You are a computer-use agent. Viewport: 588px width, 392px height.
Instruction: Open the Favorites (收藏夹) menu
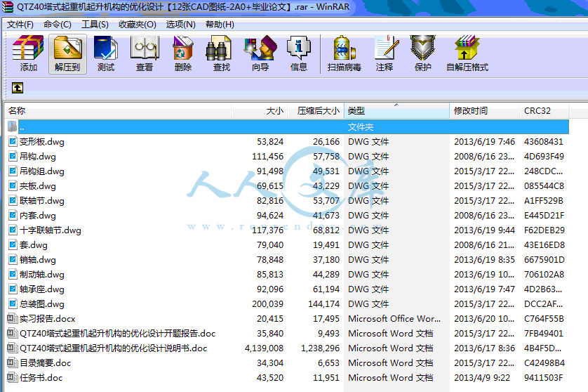[x=138, y=25]
